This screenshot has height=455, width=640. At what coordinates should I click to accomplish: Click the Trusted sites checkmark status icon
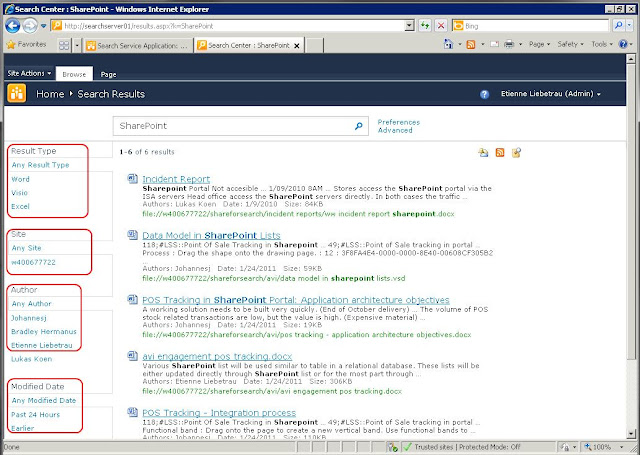pyautogui.click(x=407, y=447)
